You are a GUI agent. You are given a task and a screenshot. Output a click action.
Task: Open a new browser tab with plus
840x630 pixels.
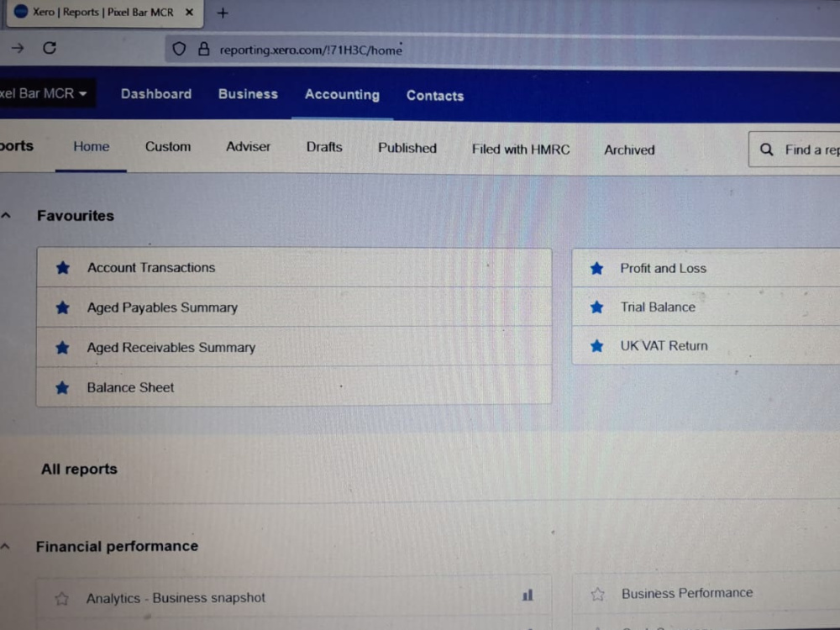tap(223, 13)
